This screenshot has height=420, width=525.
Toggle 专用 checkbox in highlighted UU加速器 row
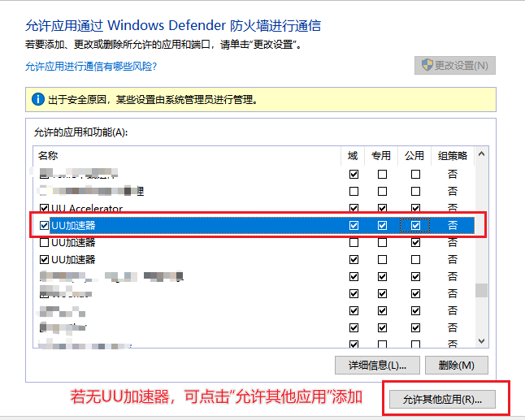pyautogui.click(x=382, y=225)
